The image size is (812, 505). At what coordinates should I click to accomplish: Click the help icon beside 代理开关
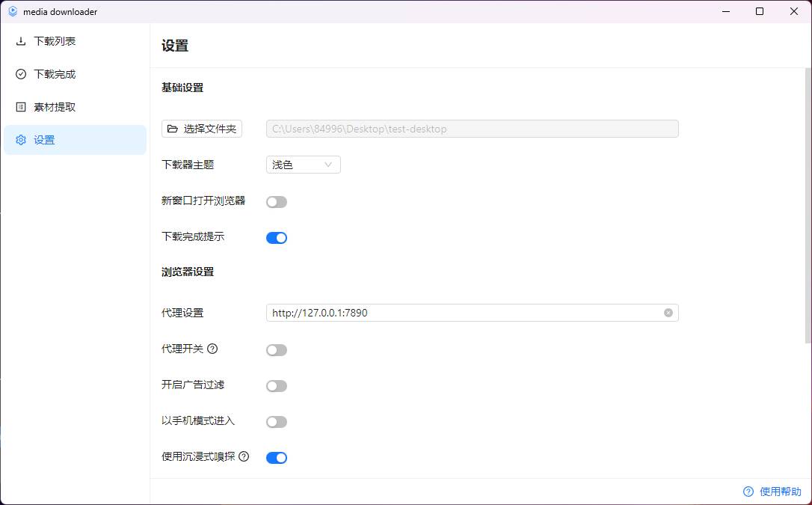[x=214, y=349]
